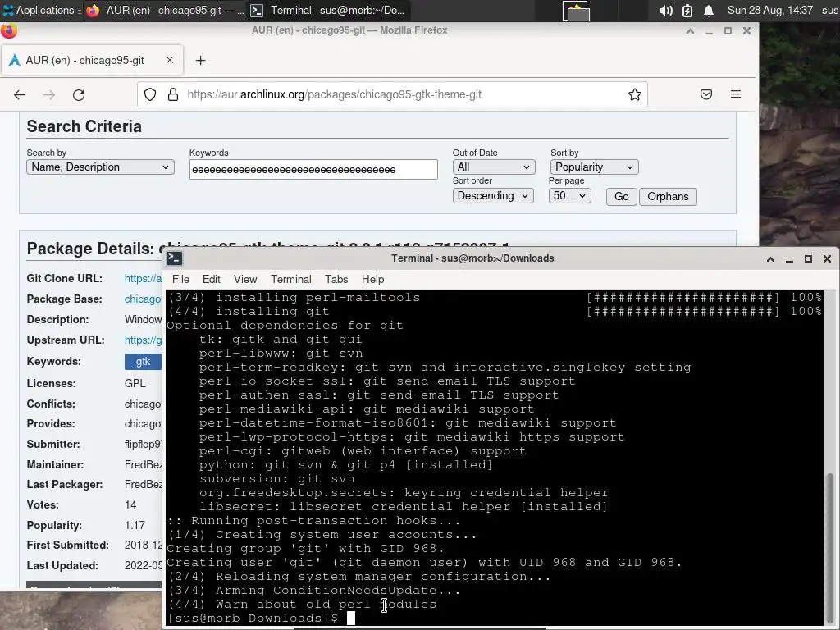The height and width of the screenshot is (630, 840).
Task: Open the notifications bell icon
Action: [708, 11]
